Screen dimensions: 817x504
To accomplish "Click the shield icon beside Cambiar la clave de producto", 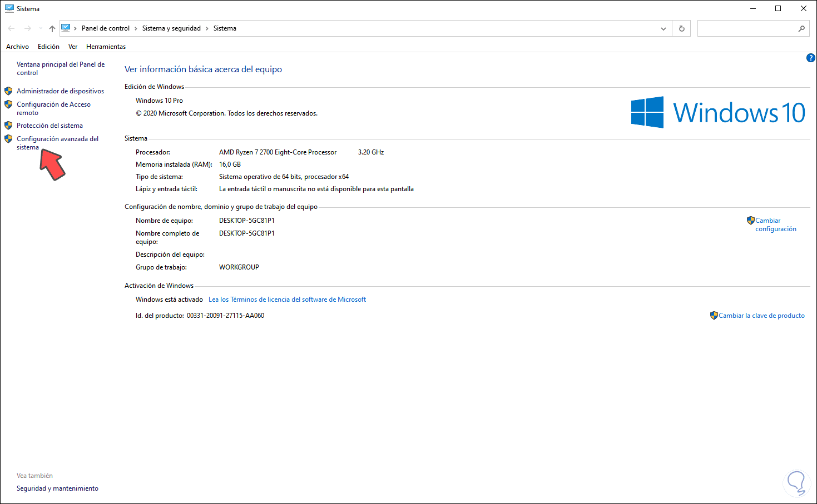I will [714, 315].
